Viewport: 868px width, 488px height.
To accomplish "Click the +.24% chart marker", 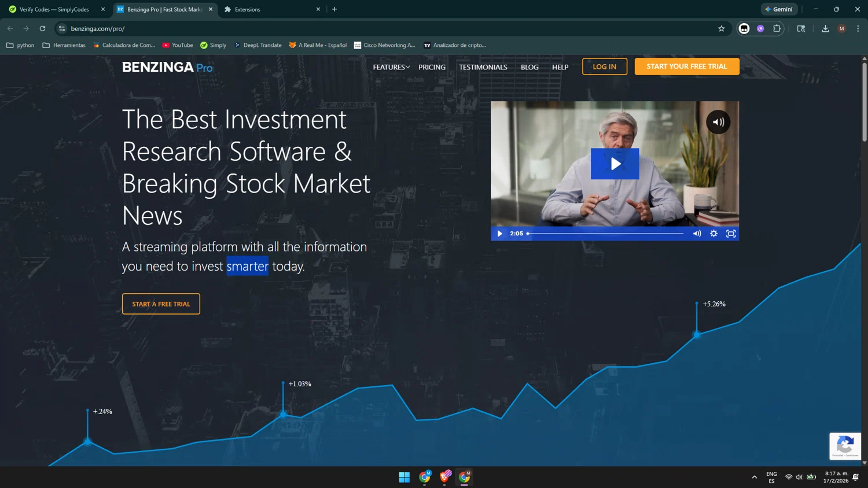I will [87, 442].
